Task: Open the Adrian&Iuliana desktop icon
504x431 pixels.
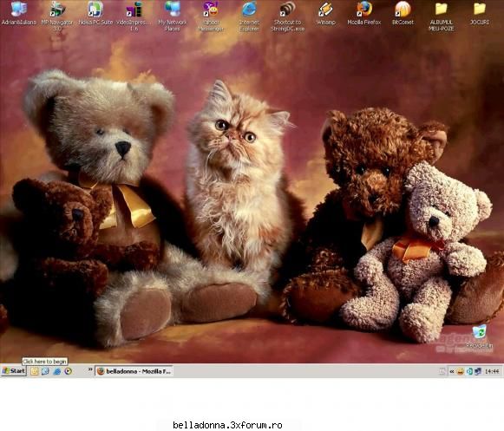Action: [19, 13]
